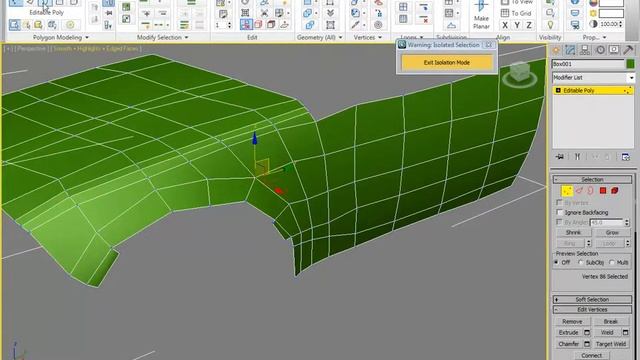
Task: Toggle By Angle checkbox
Action: [560, 222]
